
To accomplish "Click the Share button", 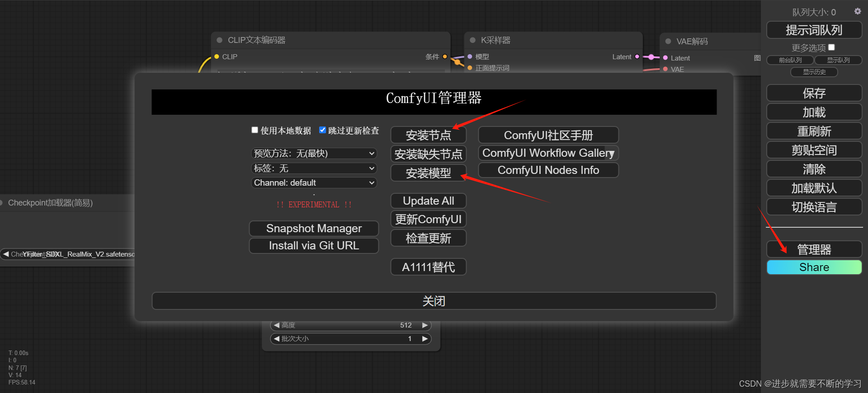I will 814,267.
